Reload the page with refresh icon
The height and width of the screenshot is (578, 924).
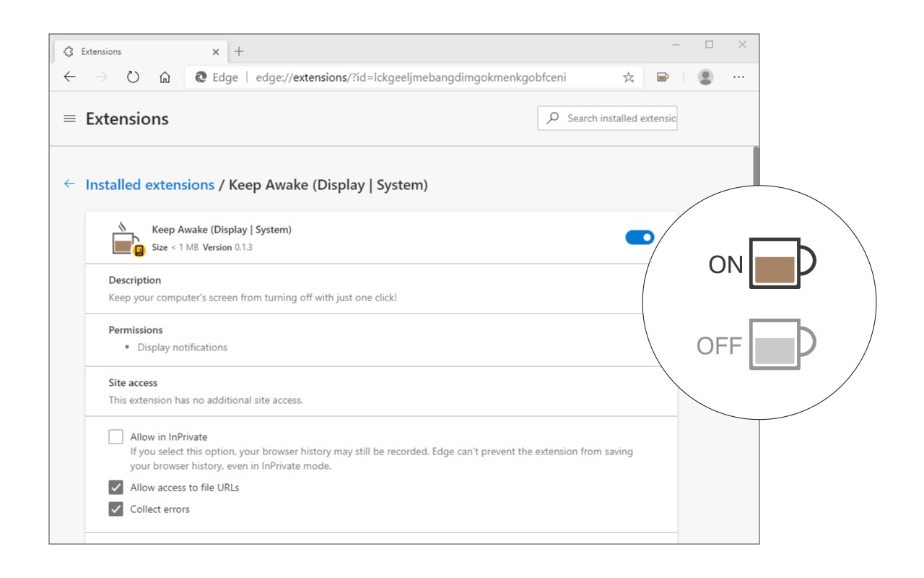point(133,77)
